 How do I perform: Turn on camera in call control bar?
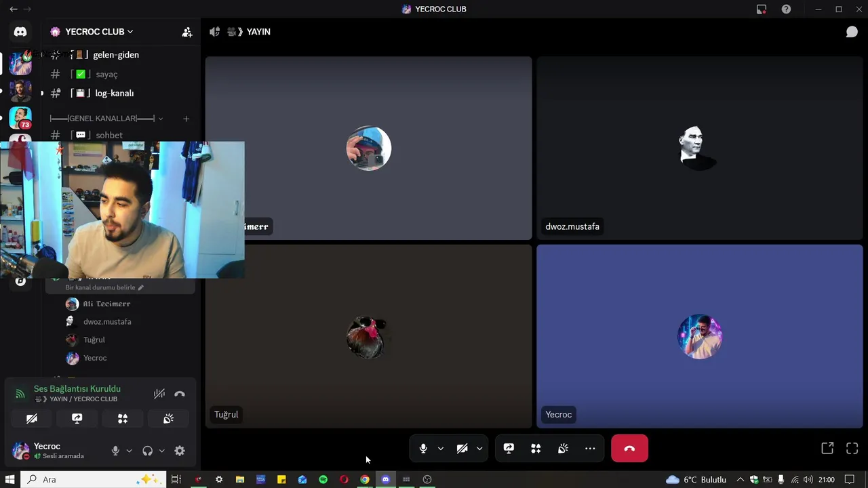pyautogui.click(x=462, y=449)
